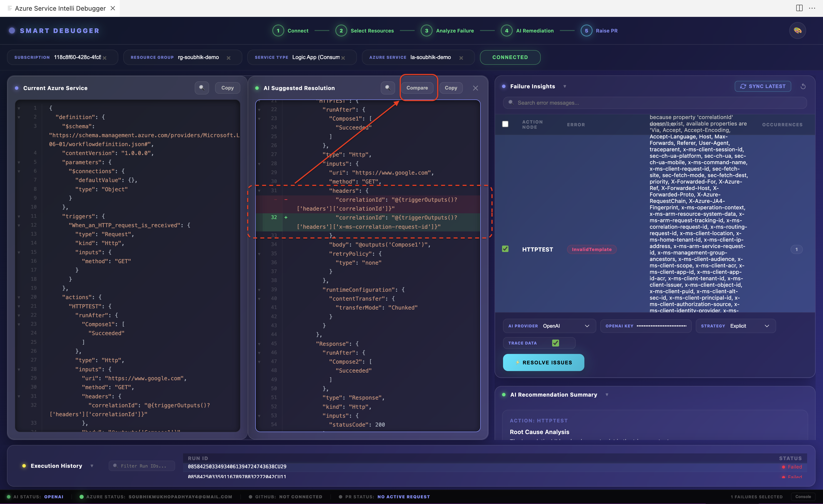Go to step 3 Analyze Failure
823x504 pixels.
(x=447, y=31)
